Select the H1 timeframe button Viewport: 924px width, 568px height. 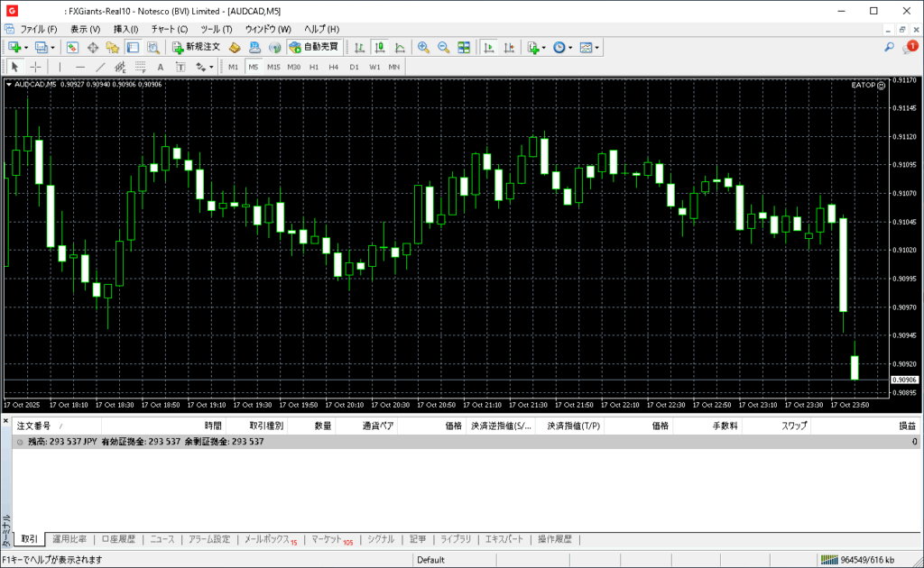[314, 67]
